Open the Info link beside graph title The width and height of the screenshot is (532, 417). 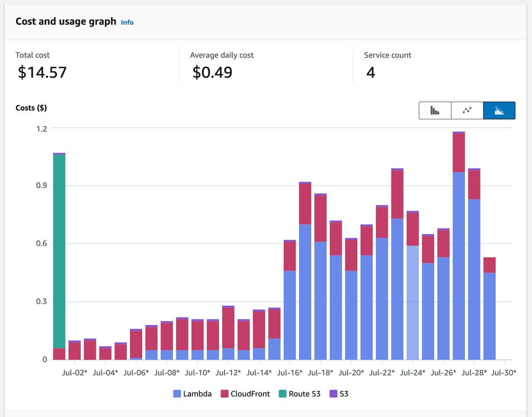127,22
